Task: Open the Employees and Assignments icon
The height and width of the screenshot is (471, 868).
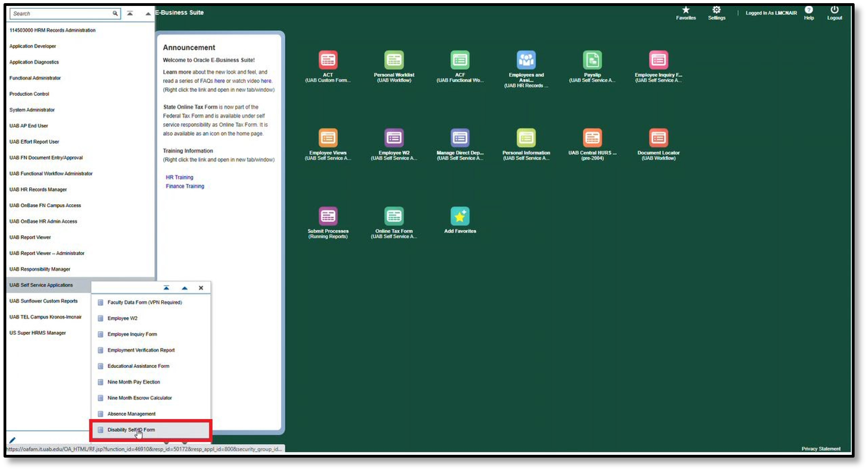Action: coord(526,60)
